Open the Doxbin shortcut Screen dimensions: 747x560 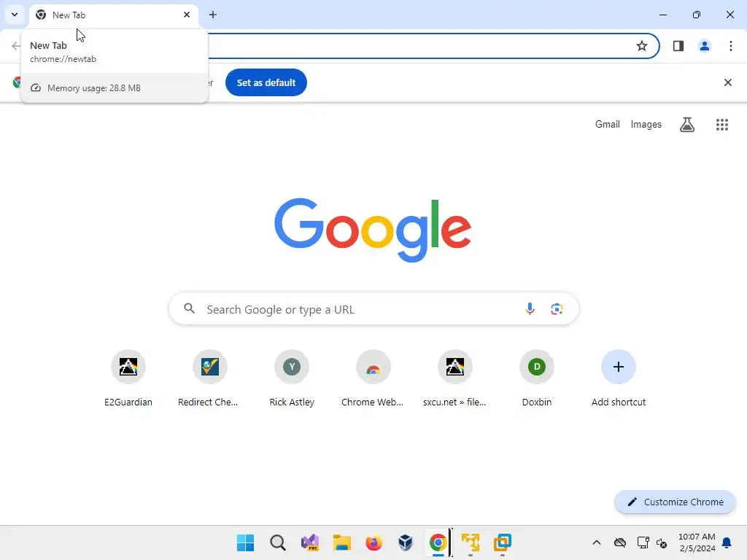click(536, 378)
